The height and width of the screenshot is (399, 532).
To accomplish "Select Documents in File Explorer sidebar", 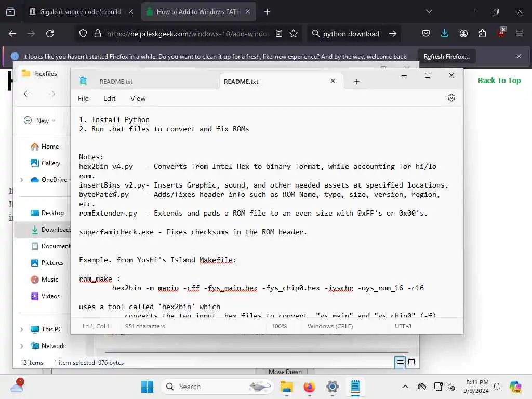I will (50, 246).
